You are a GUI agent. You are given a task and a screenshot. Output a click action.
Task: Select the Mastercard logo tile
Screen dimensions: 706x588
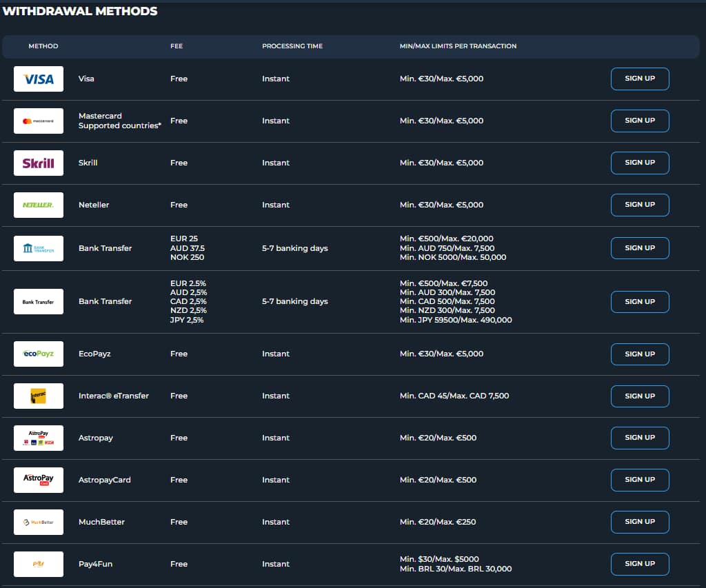(x=39, y=121)
